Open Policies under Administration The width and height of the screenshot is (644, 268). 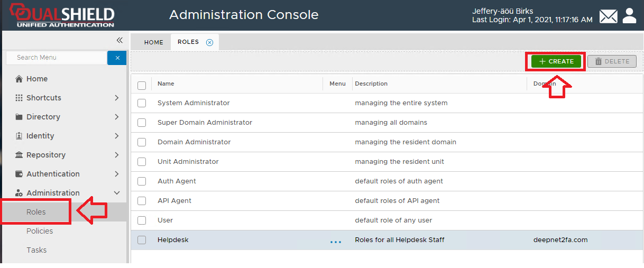(40, 231)
